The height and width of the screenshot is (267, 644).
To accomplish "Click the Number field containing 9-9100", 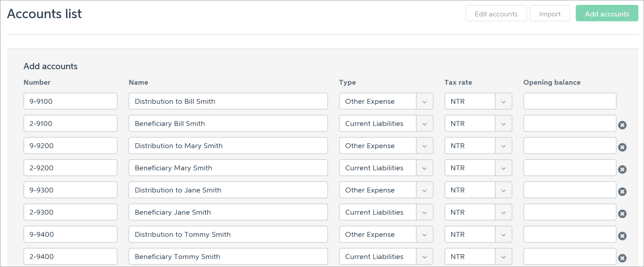I will click(70, 101).
